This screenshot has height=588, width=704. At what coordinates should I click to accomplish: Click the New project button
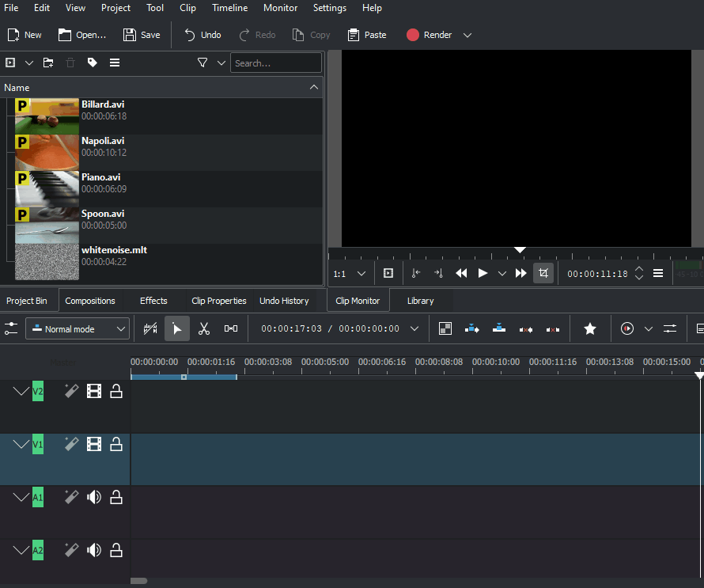tap(25, 35)
